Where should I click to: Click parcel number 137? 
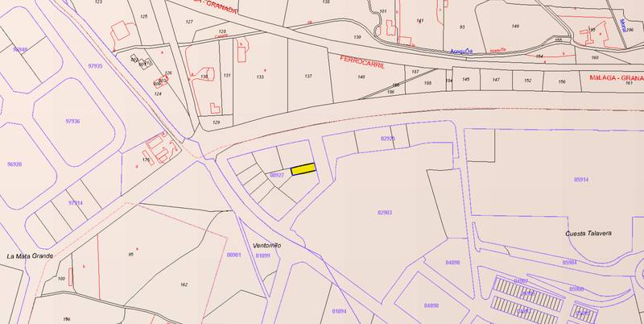pos(308,76)
